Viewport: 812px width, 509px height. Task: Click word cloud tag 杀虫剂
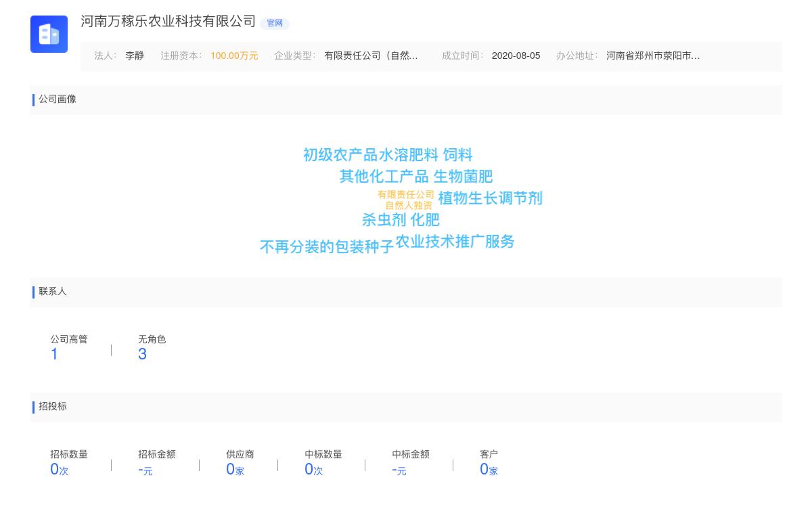384,220
